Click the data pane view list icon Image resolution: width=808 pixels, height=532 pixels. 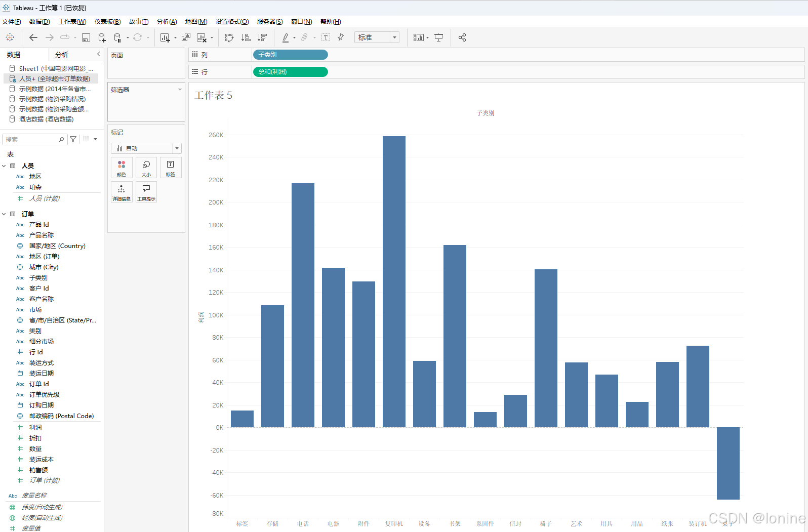coord(87,139)
